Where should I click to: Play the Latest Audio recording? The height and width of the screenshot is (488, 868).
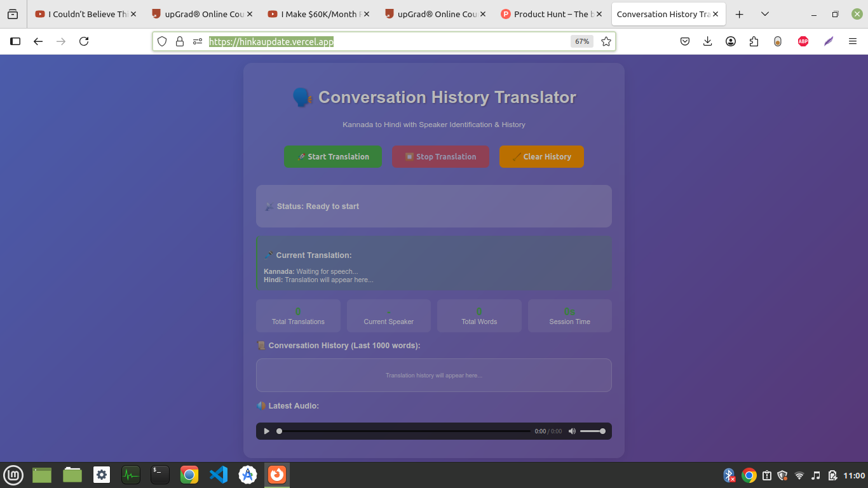coord(266,431)
